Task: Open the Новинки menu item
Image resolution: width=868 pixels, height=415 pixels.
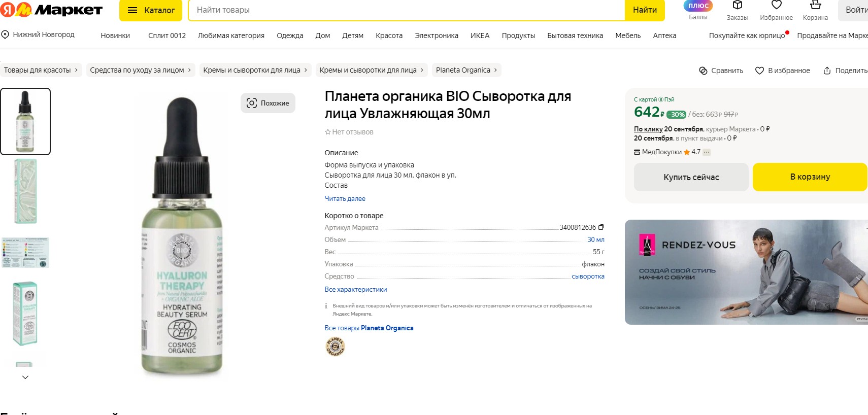Action: coord(115,36)
